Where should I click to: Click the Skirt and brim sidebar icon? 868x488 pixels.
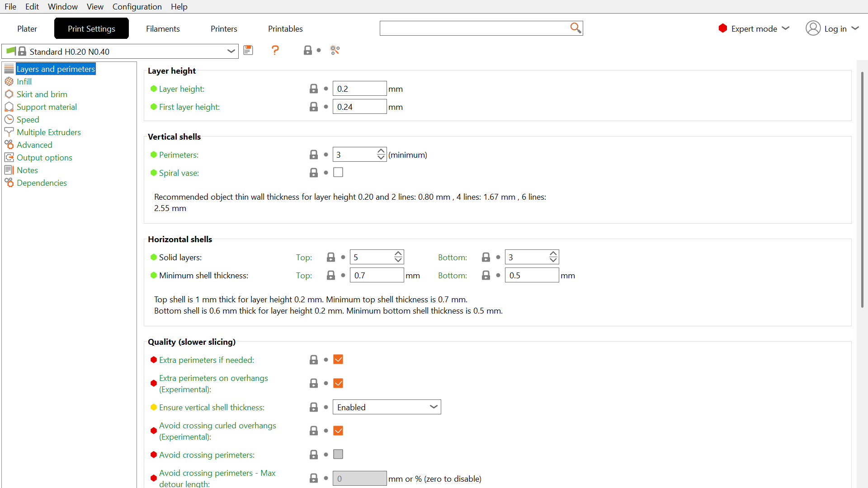click(9, 94)
